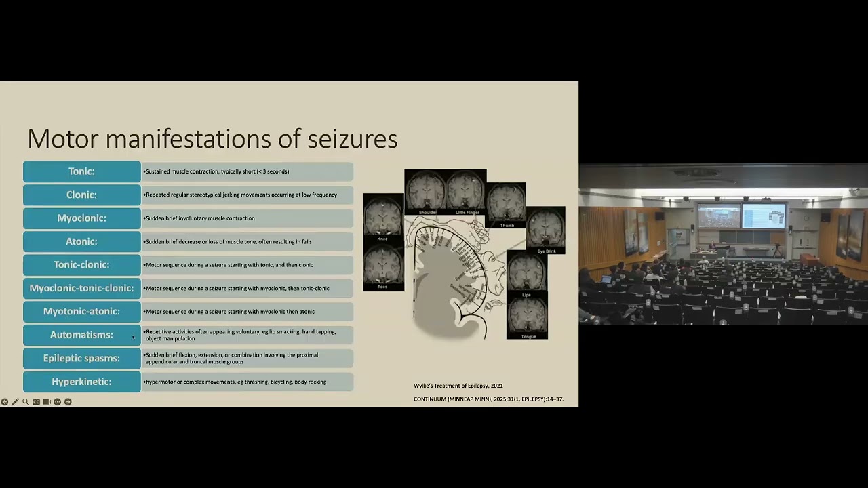868x488 pixels.
Task: Click the 'Knee' brain MRI image
Action: coord(383,218)
